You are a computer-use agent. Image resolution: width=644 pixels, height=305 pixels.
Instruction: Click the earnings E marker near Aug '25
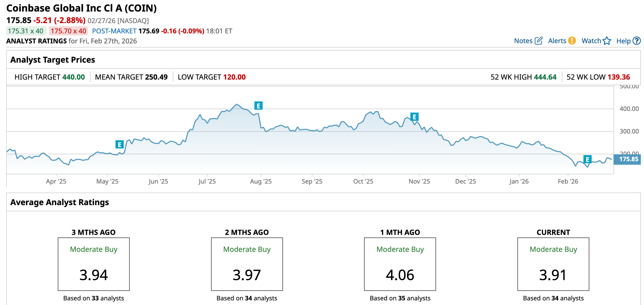[258, 106]
